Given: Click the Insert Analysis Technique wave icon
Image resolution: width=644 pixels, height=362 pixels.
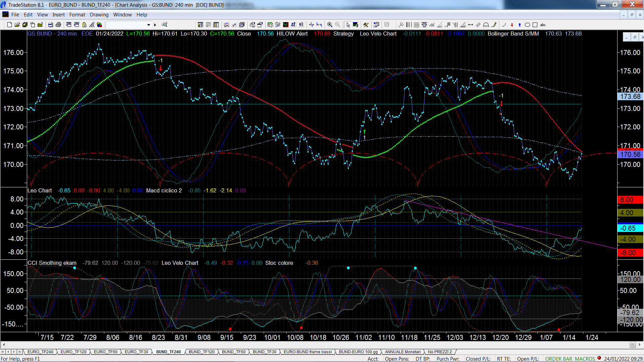Looking at the screenshot, I should click(226, 25).
